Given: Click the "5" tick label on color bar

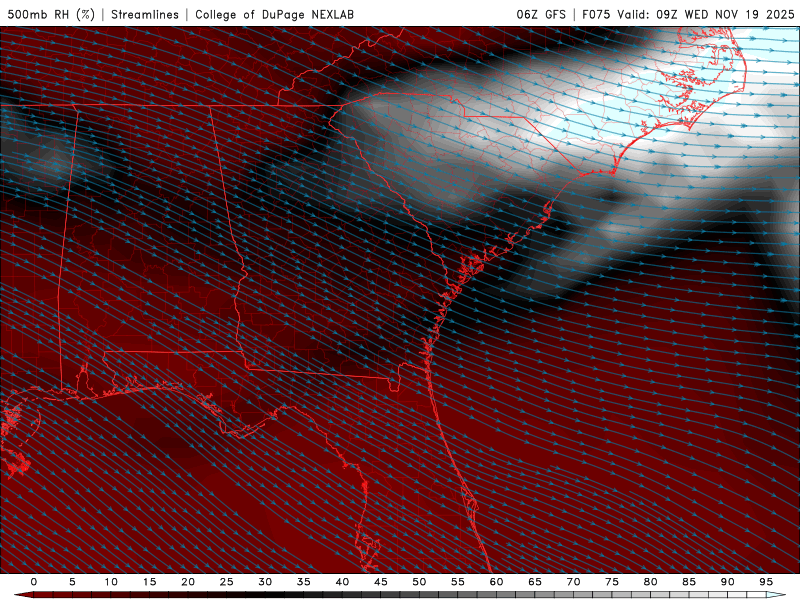Looking at the screenshot, I should [x=72, y=582].
